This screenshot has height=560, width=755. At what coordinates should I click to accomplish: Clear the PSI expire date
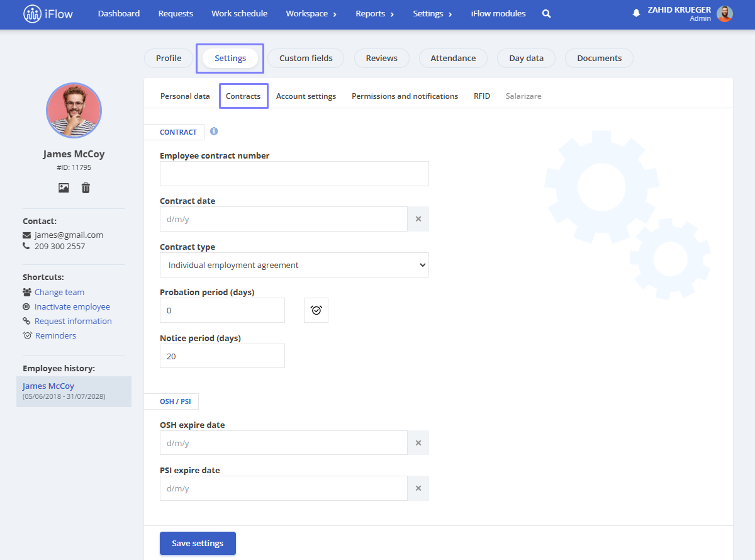point(418,488)
